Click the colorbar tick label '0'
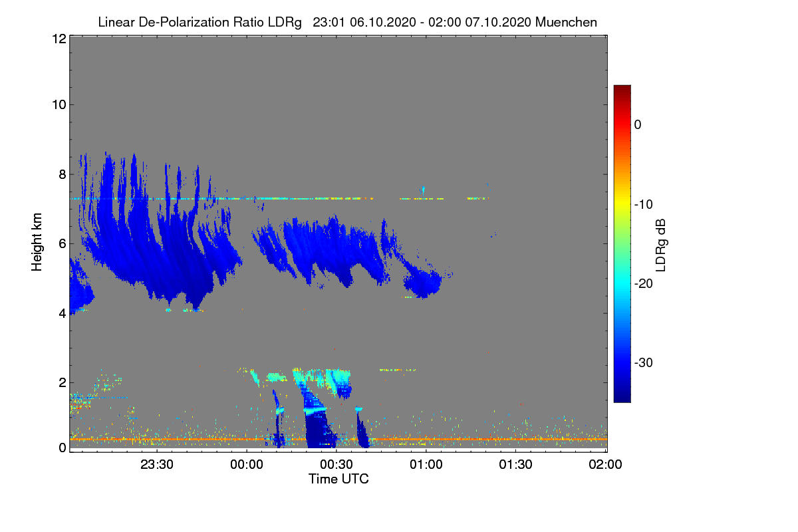798x532 pixels. click(638, 124)
